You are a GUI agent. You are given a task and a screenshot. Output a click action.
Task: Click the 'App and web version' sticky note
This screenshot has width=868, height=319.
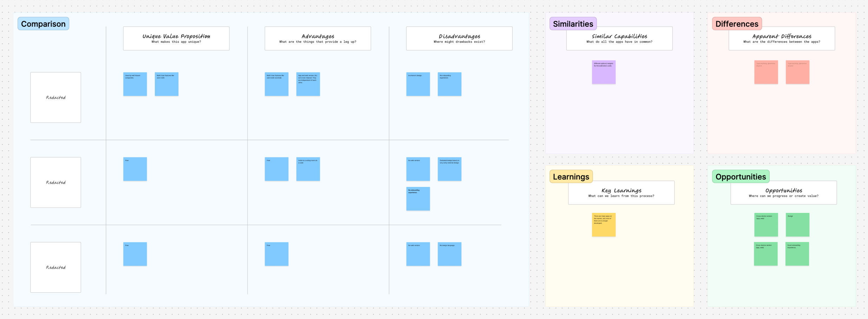(308, 84)
